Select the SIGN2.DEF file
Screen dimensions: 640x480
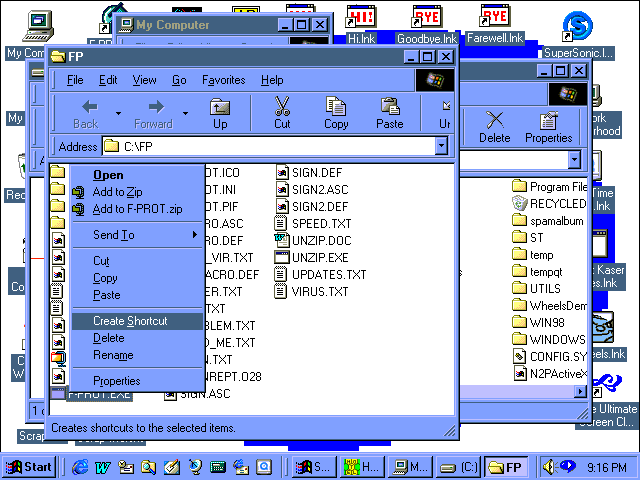[312, 207]
